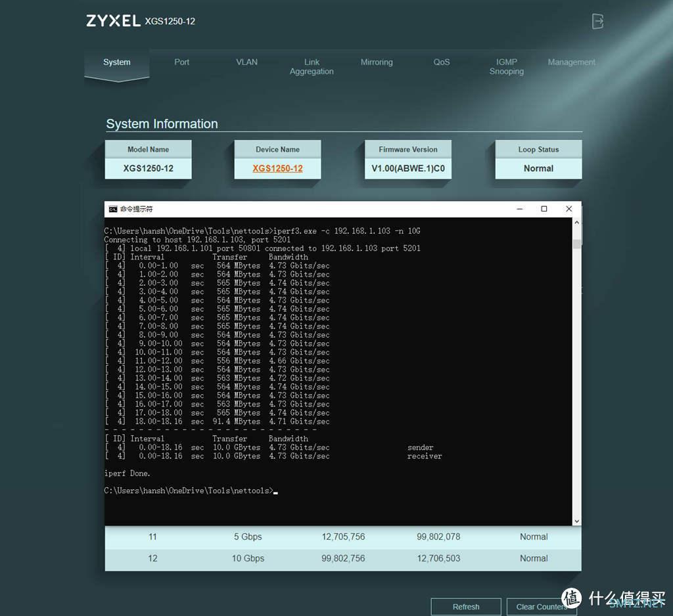The image size is (673, 616).
Task: Switch to the Port tab
Action: pyautogui.click(x=181, y=62)
